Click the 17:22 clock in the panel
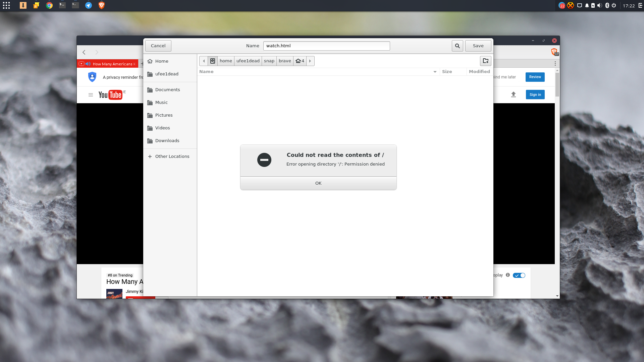 coord(629,6)
